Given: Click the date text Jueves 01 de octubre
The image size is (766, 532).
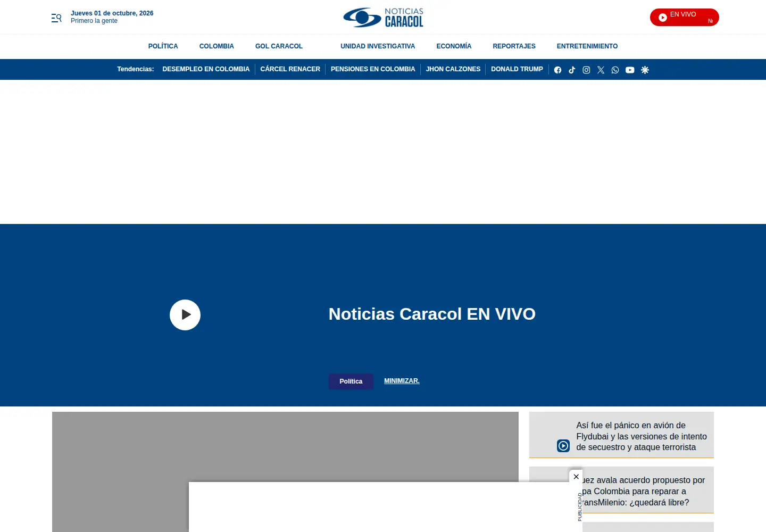Looking at the screenshot, I should 112,13.
